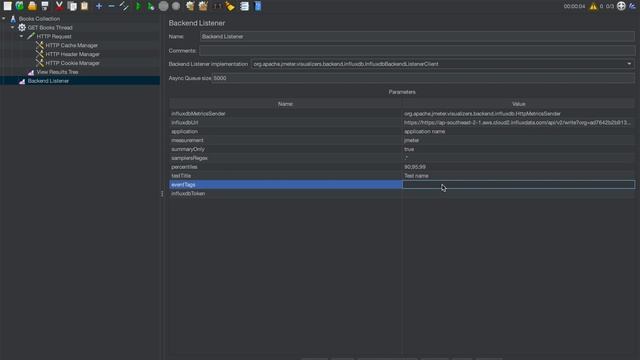This screenshot has height=360, width=640.
Task: Start the test with green play icon
Action: point(138,6)
